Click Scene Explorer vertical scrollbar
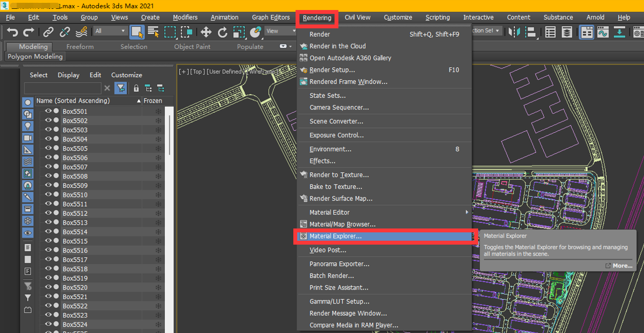 click(x=170, y=135)
